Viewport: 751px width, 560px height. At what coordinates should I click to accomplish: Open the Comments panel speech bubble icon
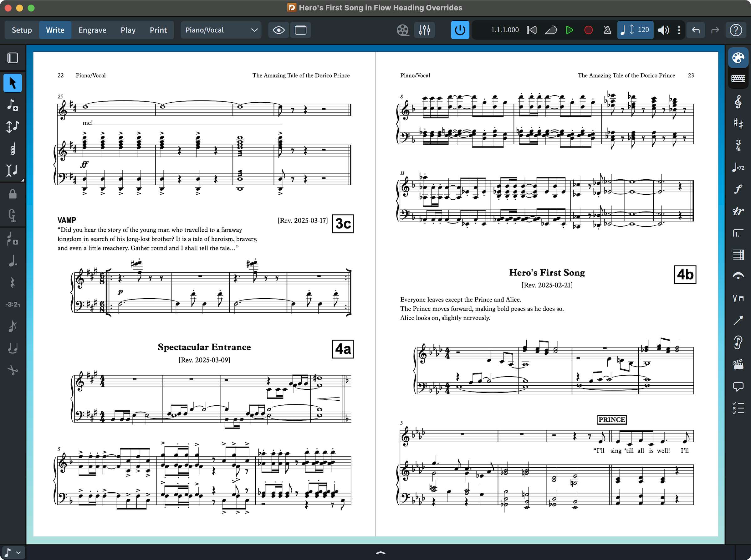[x=738, y=386]
